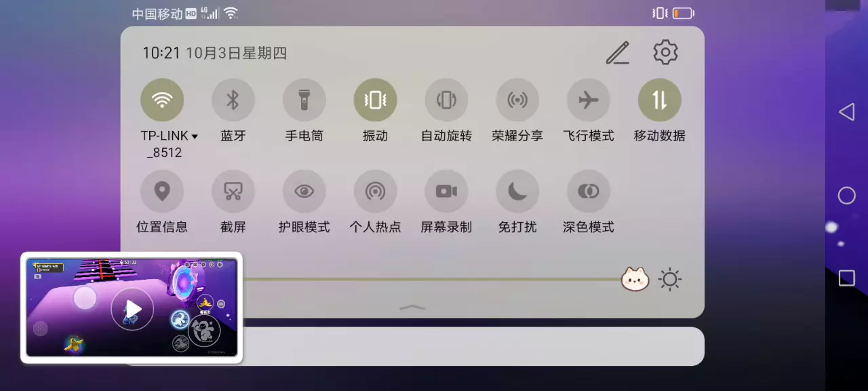Open settings via the gear icon

click(665, 52)
